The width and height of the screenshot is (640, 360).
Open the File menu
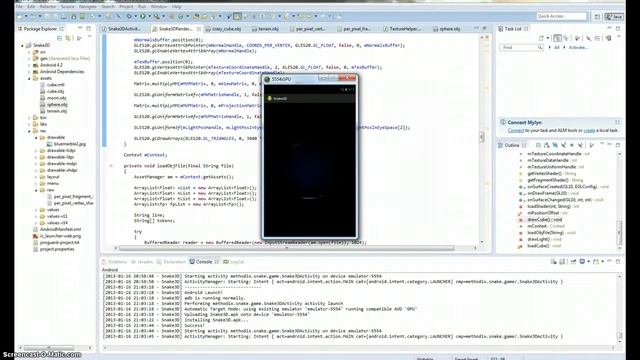[19, 7]
